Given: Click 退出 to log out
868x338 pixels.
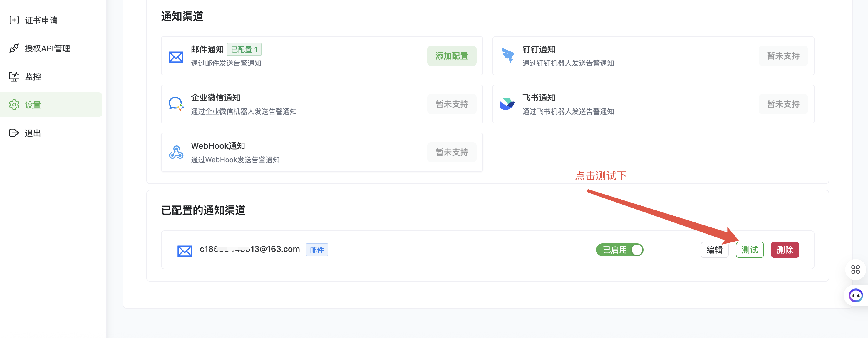Looking at the screenshot, I should point(33,133).
